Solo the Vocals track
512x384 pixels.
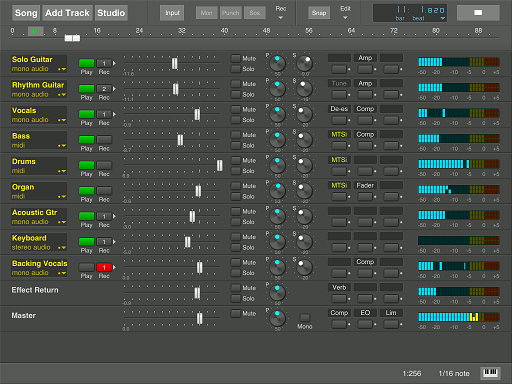(x=236, y=120)
